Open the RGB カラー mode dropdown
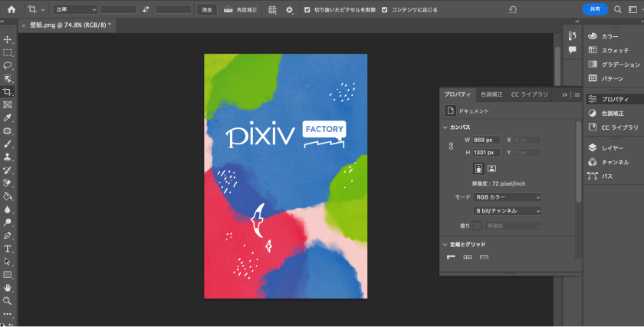Screen dimensions: 644x327 (508, 197)
